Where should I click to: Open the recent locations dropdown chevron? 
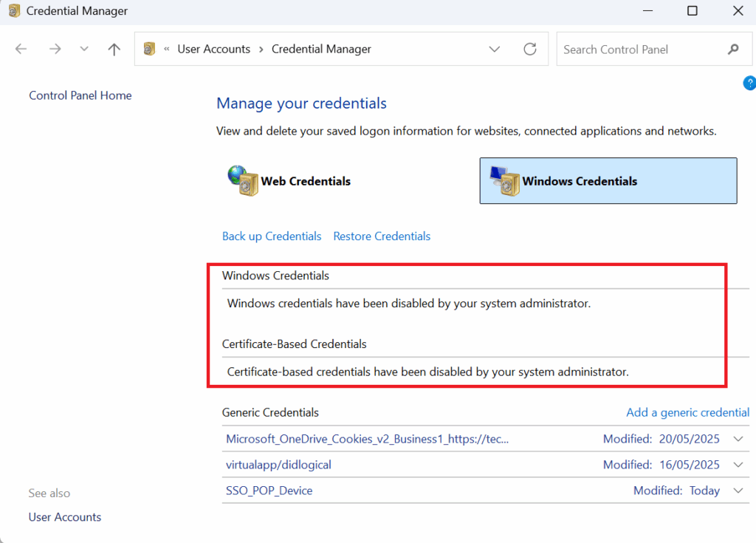[x=84, y=49]
